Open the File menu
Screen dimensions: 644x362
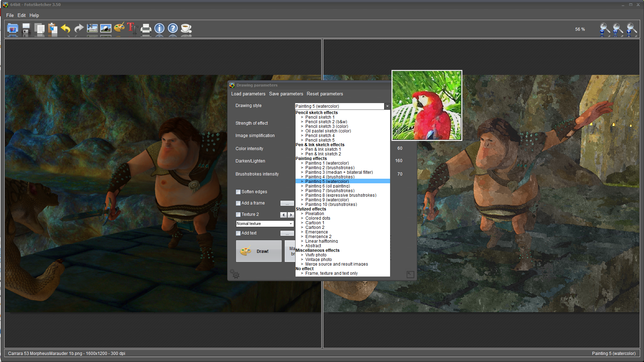pos(10,15)
